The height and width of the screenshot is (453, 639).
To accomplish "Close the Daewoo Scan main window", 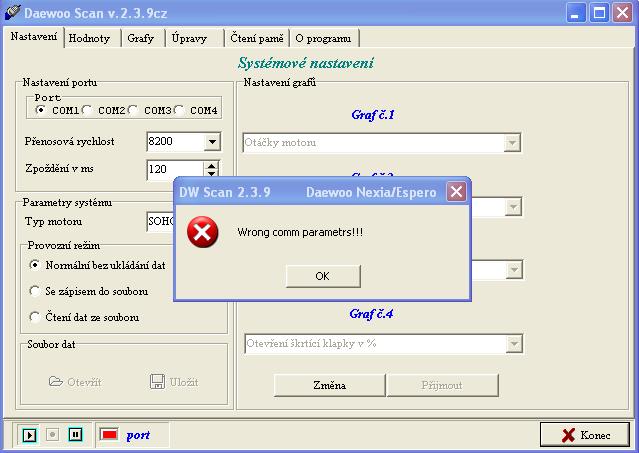I will [622, 13].
